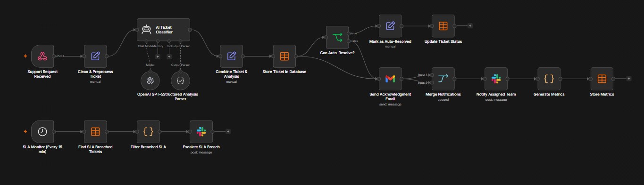Viewport: 644px width, 185px height.
Task: Select the Notify Assigned Team Slack node
Action: 496,79
